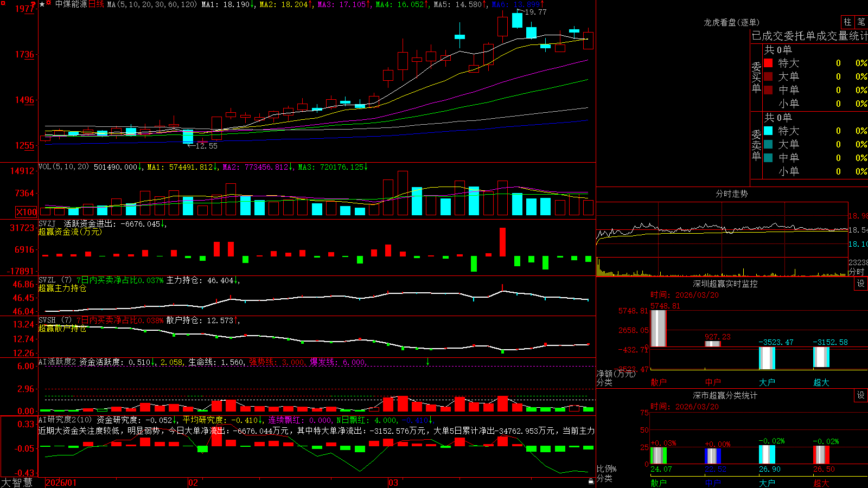Open settings 设 for 深圳超赢实时监控
The width and height of the screenshot is (868, 488).
[861, 284]
